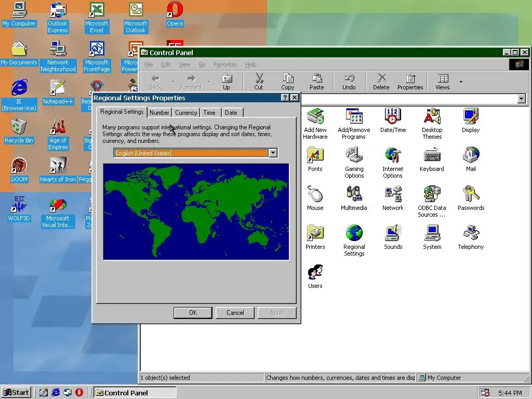Viewport: 532px width, 399px height.
Task: Open the View menu
Action: coord(184,64)
